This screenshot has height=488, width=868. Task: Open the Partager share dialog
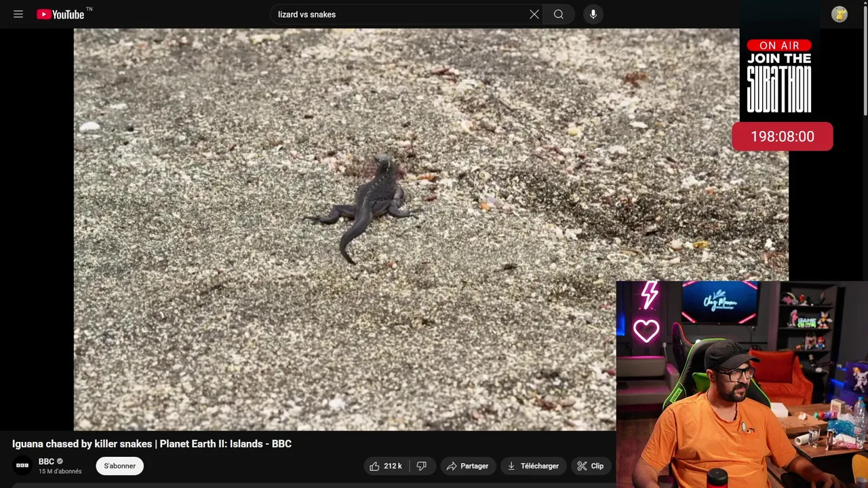coord(467,466)
